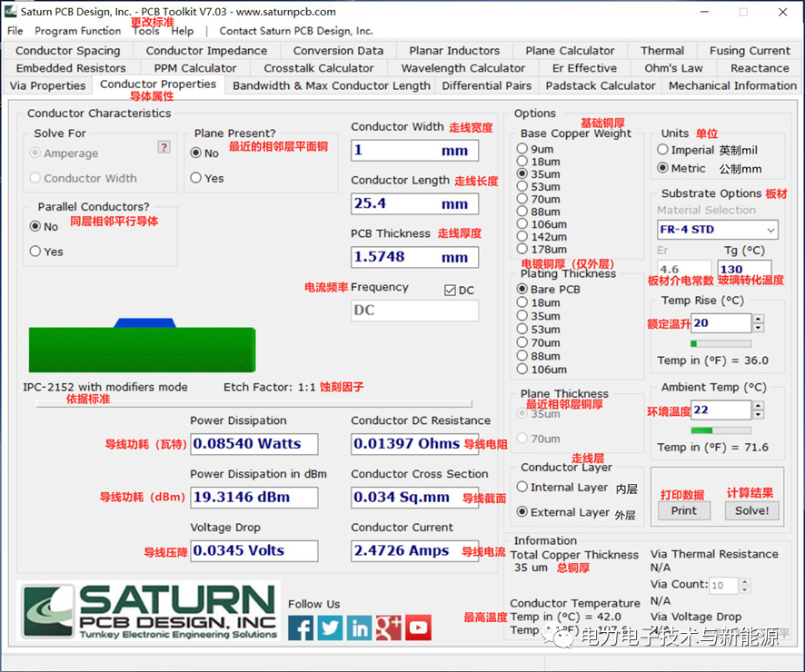
Task: Increase Ambient Temp with up arrow
Action: coord(759,405)
